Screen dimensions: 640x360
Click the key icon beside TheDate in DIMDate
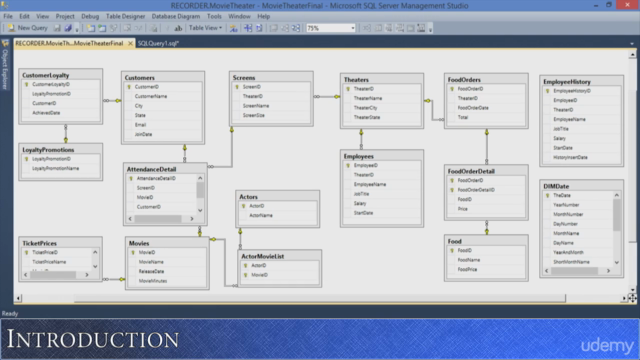(547, 196)
